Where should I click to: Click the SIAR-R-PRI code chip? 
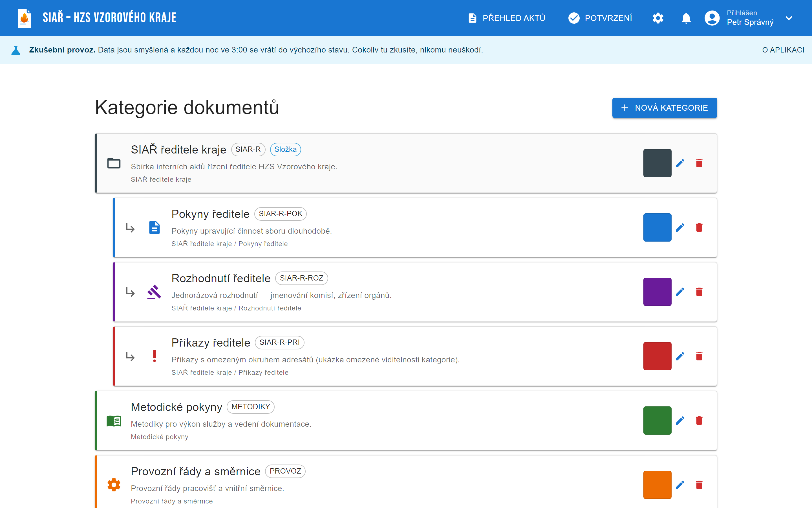tap(279, 342)
